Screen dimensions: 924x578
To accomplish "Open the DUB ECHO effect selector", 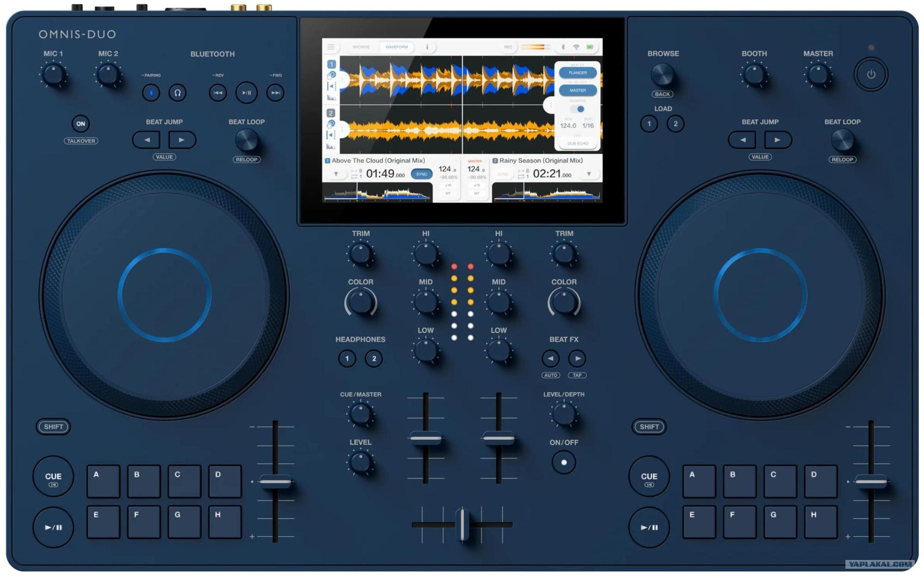I will pos(577,143).
